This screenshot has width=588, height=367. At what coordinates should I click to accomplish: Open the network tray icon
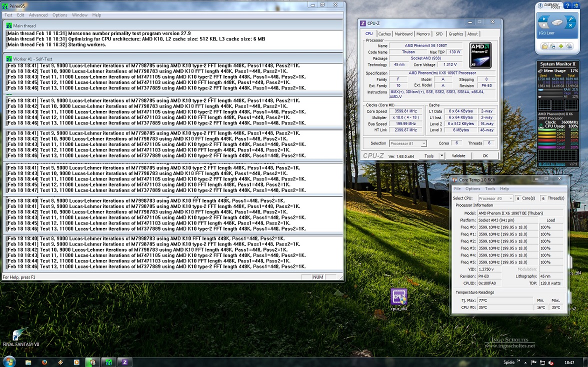tap(542, 362)
